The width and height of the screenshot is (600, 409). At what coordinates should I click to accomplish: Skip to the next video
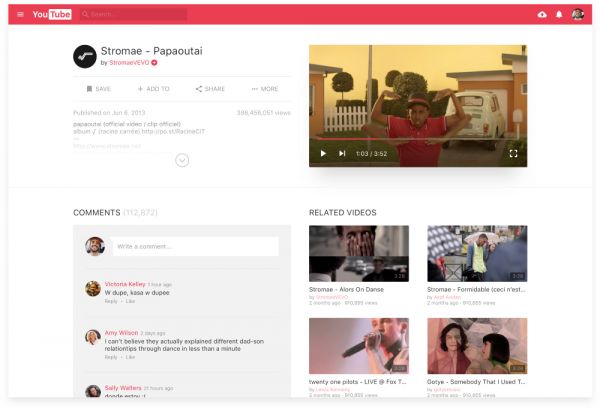point(342,153)
